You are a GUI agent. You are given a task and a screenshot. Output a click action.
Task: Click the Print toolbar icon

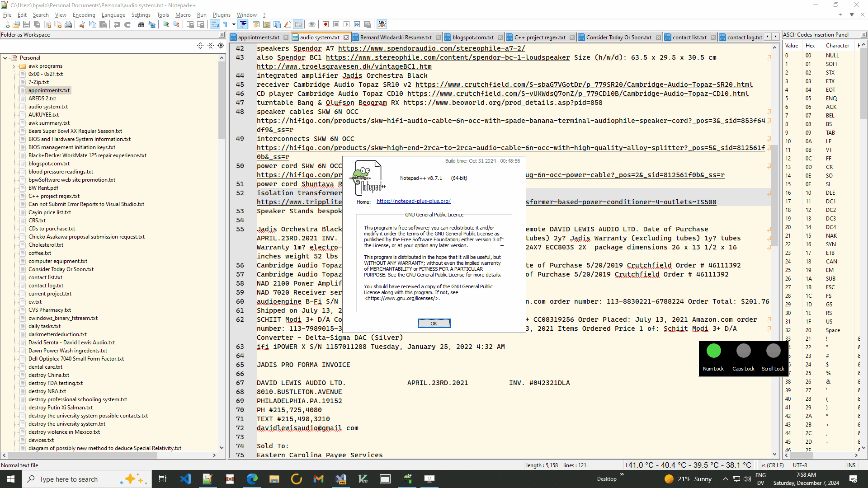pyautogui.click(x=68, y=24)
